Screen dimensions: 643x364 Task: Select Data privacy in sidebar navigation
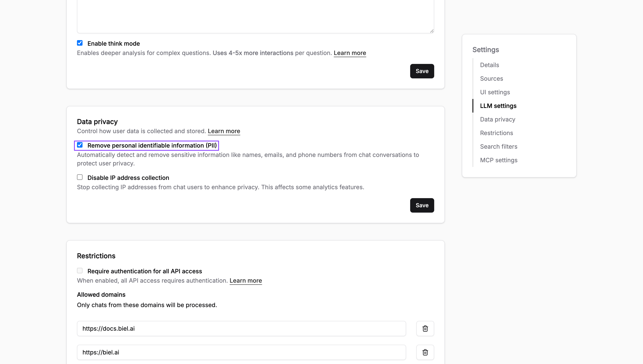point(497,119)
